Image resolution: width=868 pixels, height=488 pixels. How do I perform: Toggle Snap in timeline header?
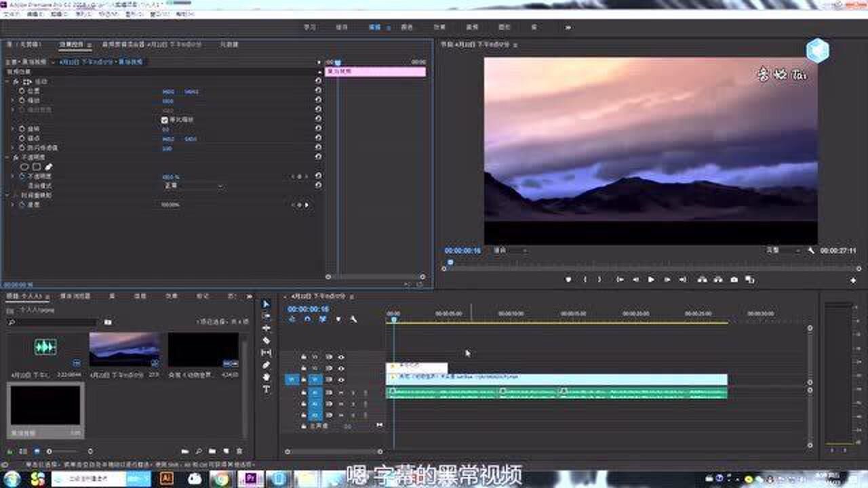tap(308, 319)
